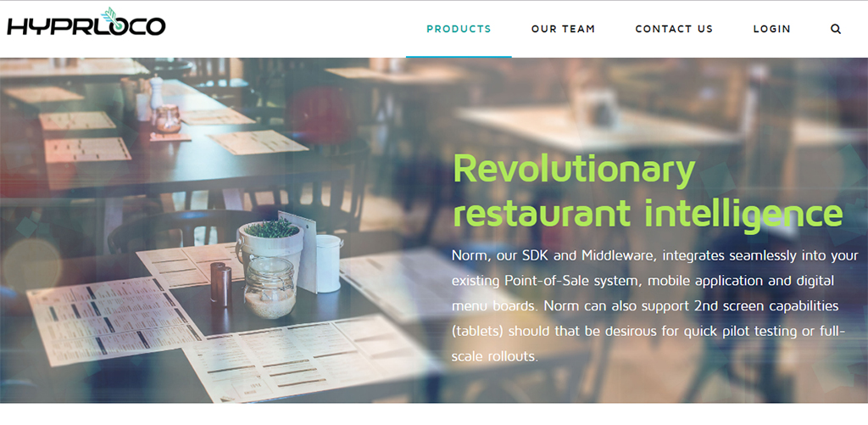
Task: Click the Norm SDK description paragraph
Action: tap(648, 306)
